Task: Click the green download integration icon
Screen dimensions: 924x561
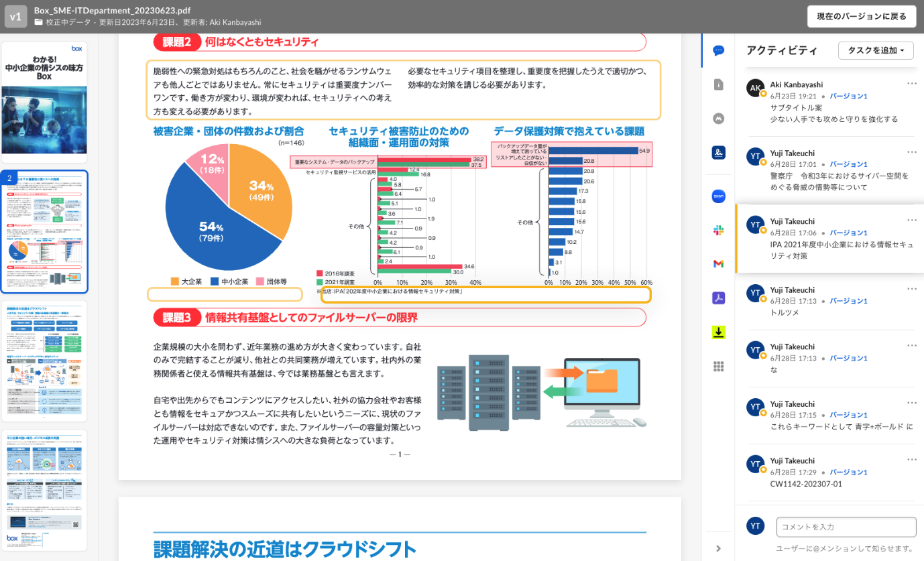Action: (718, 332)
